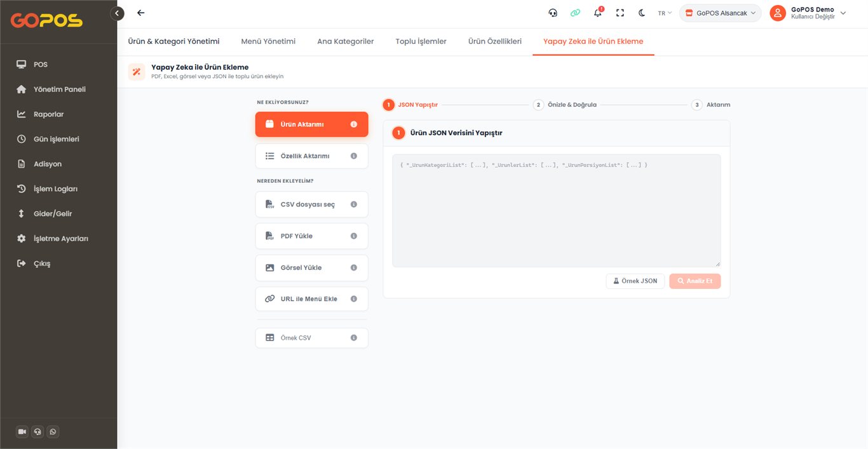This screenshot has height=449, width=868.
Task: Open support headset icon in top bar
Action: tap(553, 13)
